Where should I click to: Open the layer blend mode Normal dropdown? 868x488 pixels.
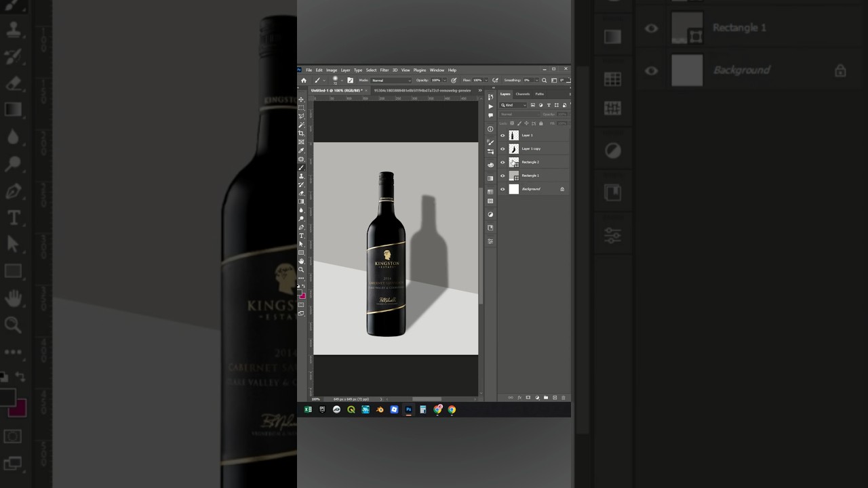519,114
